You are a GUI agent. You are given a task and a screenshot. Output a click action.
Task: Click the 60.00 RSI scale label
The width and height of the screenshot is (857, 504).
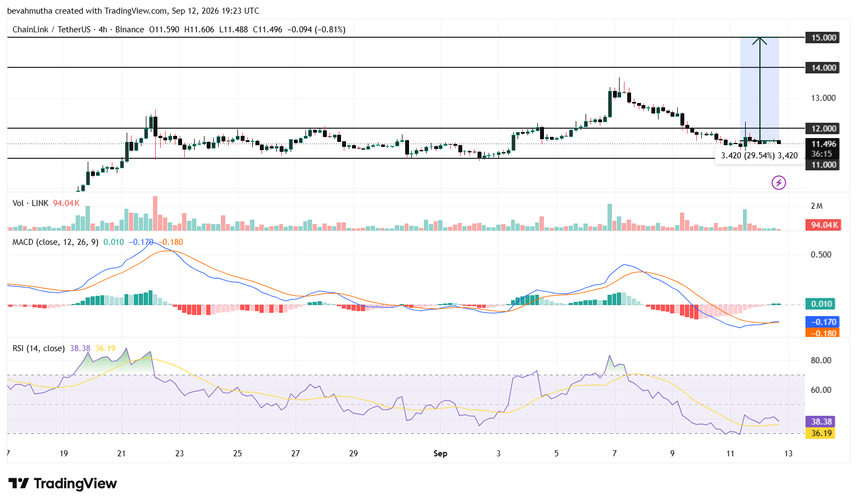tap(821, 390)
